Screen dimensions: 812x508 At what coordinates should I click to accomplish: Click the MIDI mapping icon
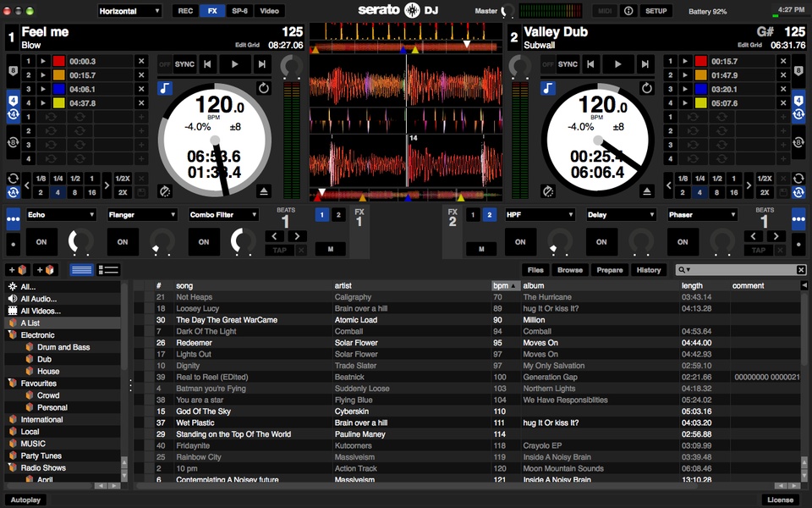pos(604,11)
